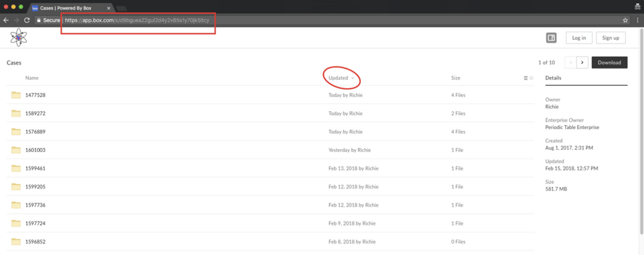View site info via Secure lock
The image size is (644, 255).
pyautogui.click(x=48, y=20)
